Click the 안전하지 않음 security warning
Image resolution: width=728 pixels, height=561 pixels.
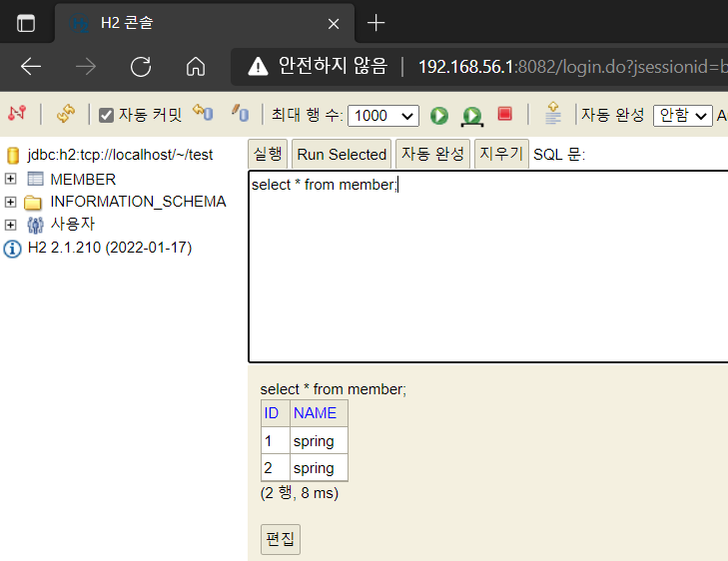click(318, 66)
